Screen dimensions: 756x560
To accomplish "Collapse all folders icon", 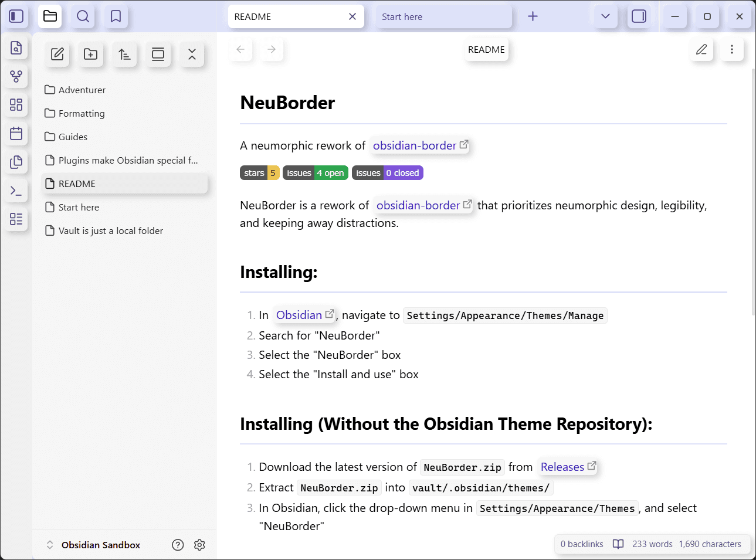I will tap(192, 55).
